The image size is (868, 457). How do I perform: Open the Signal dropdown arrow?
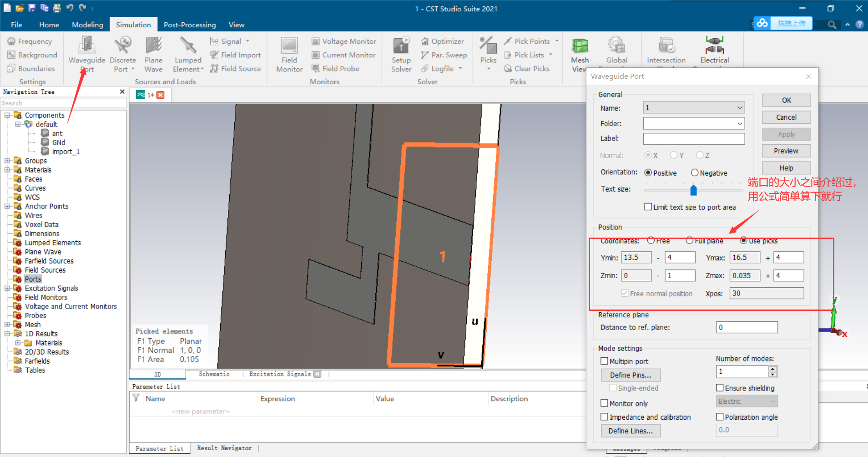click(247, 41)
